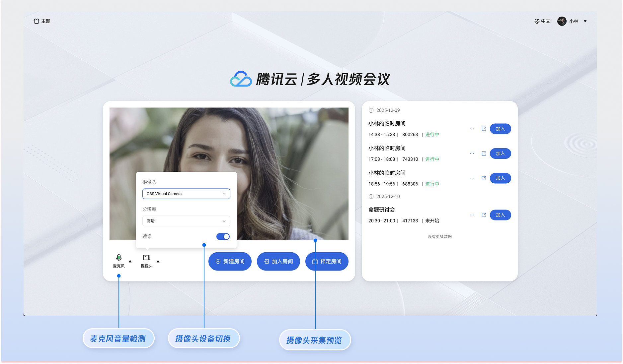Click 未开始 status of 命题研讨会
This screenshot has width=623, height=364.
click(432, 221)
